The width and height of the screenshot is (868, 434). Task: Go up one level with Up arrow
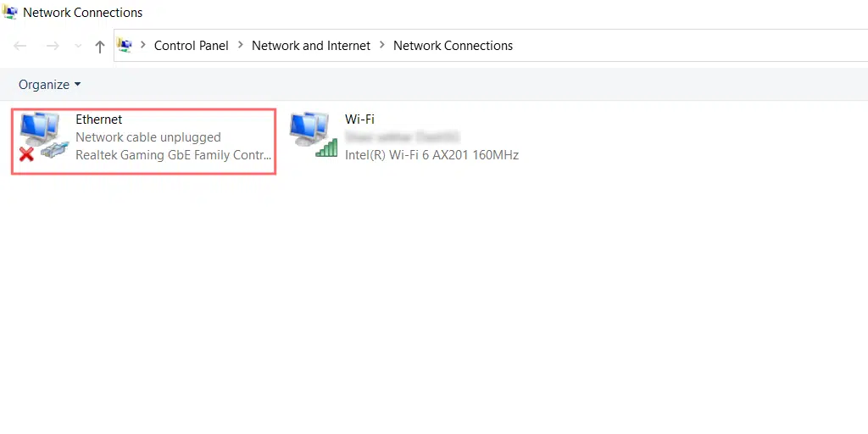point(100,47)
